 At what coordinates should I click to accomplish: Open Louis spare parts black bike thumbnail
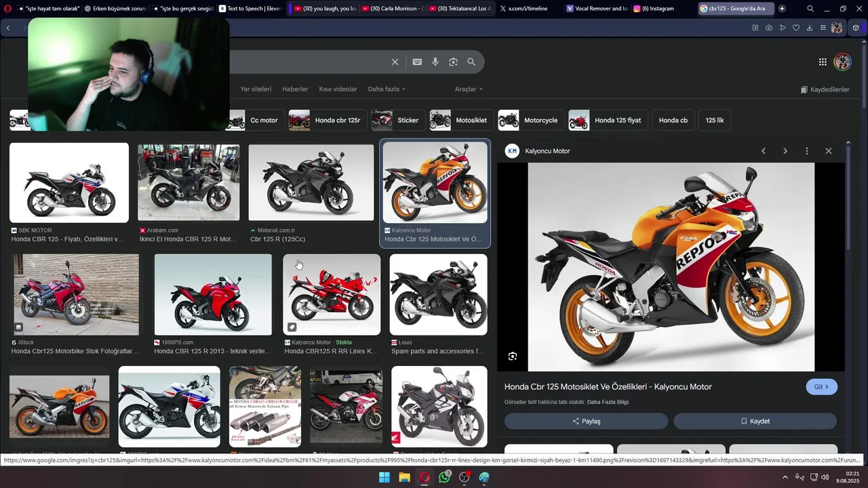438,294
